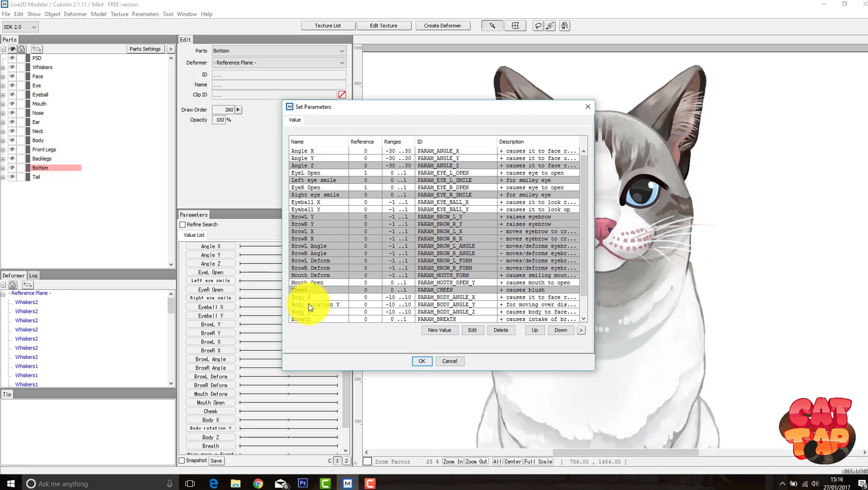Select the PARAM_BREATH row in the table
The image size is (868, 490).
point(436,319)
